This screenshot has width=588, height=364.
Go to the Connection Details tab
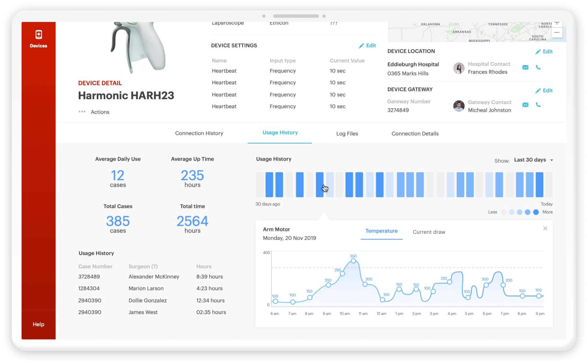(x=415, y=134)
